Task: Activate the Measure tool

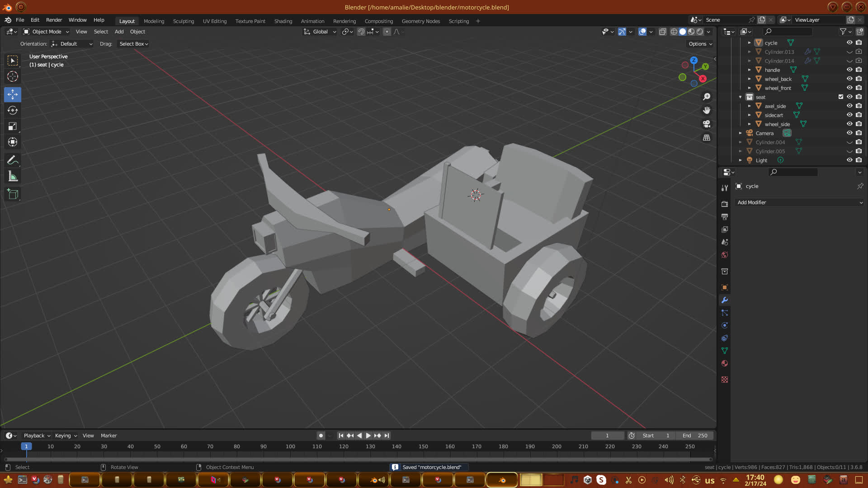Action: click(x=13, y=177)
